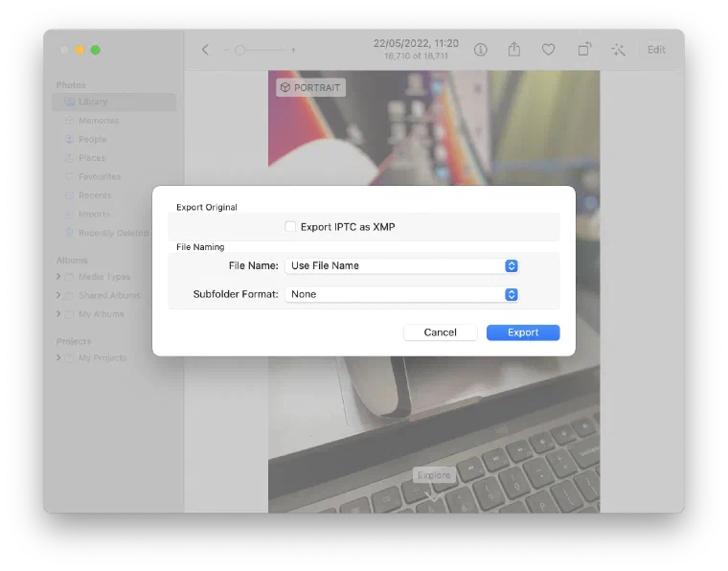Viewport: 728px width, 571px height.
Task: Click the Shared Albums folder icon
Action: (69, 295)
